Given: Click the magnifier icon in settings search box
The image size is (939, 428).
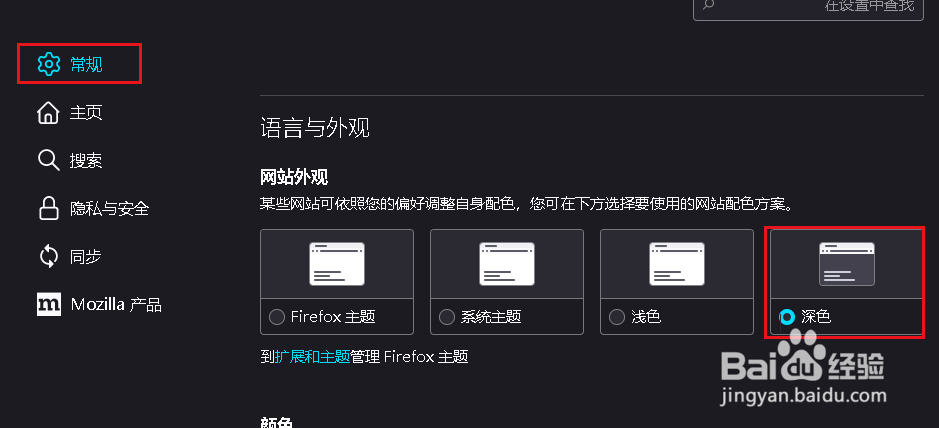Looking at the screenshot, I should (x=708, y=5).
